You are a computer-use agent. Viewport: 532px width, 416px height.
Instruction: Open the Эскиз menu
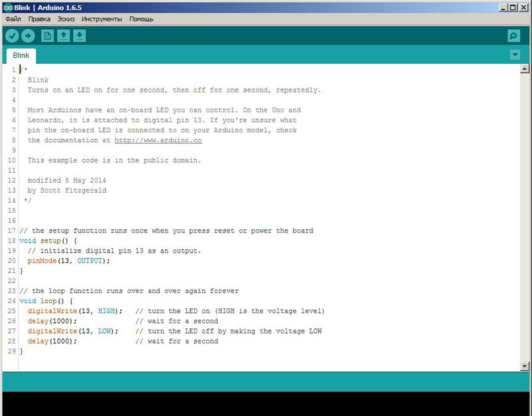[66, 19]
